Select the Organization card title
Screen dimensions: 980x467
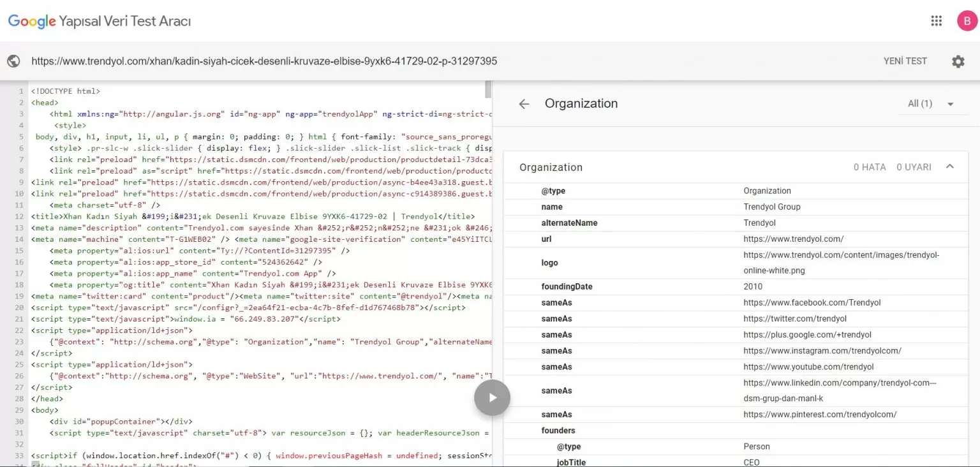coord(551,167)
